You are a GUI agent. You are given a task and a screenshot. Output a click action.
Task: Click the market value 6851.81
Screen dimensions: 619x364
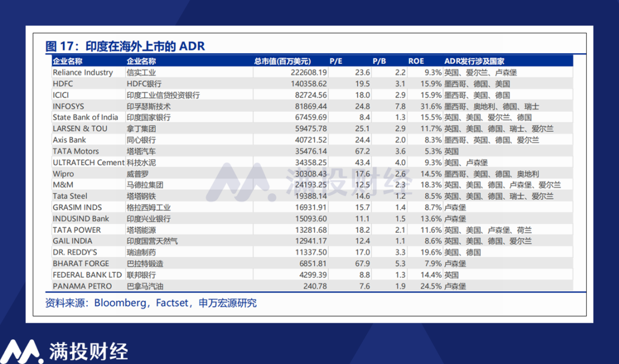tap(313, 263)
